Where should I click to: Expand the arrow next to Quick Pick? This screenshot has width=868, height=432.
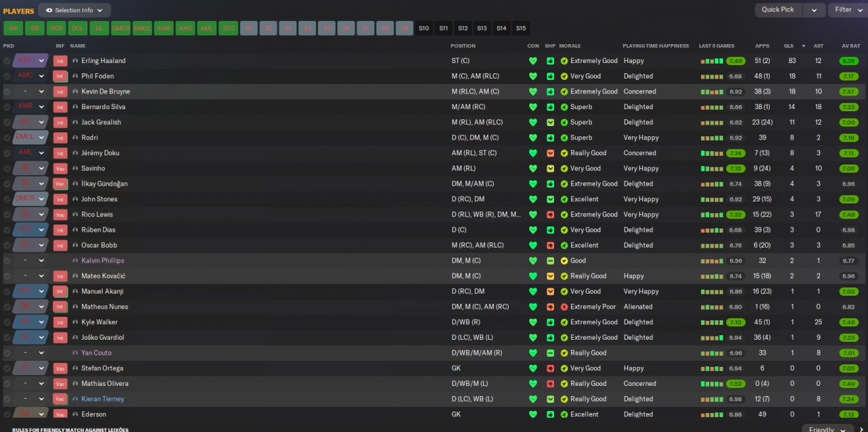(814, 10)
